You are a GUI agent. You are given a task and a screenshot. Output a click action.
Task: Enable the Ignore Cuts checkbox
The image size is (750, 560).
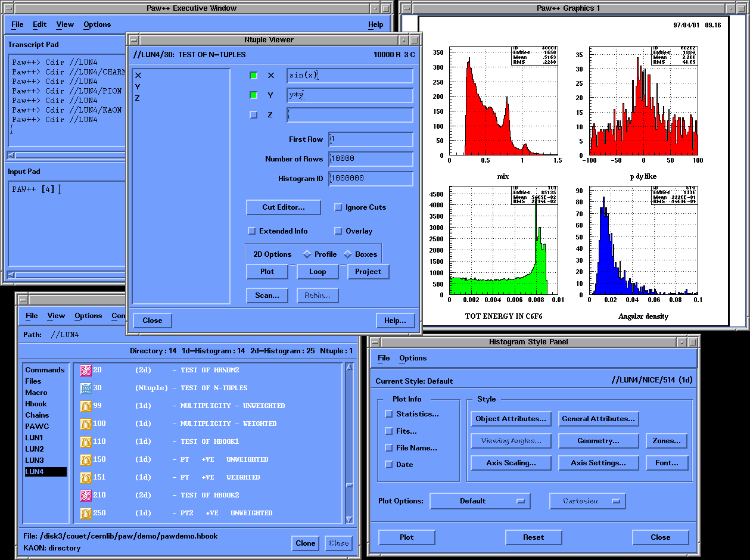click(x=338, y=207)
